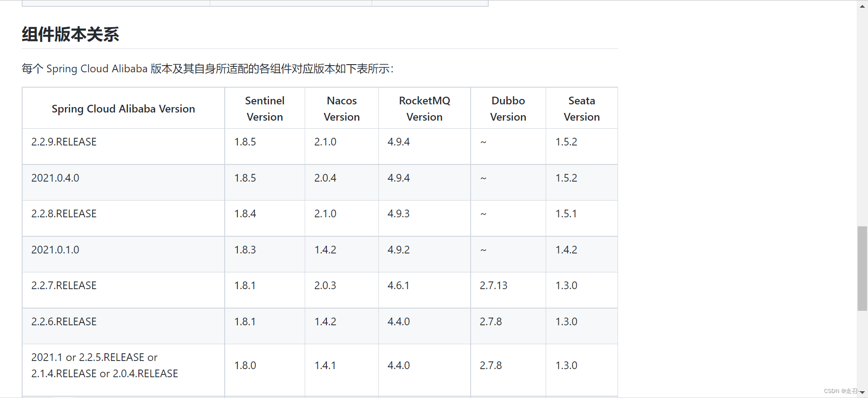Click RocketMQ 4.6.1 in 2.2.7.RELEASE row
The height and width of the screenshot is (398, 868).
click(x=398, y=286)
